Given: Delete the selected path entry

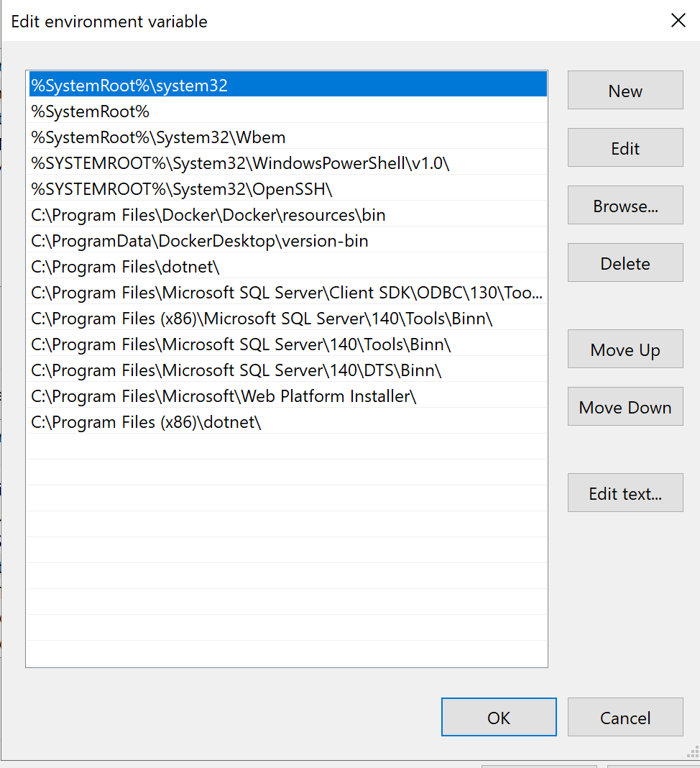Looking at the screenshot, I should pos(625,262).
